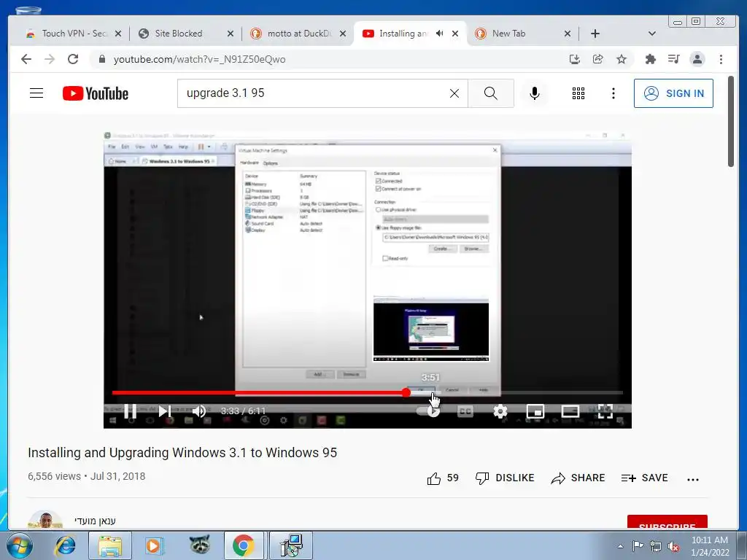
Task: Open channel name ענאן מועדי
Action: [x=95, y=521]
